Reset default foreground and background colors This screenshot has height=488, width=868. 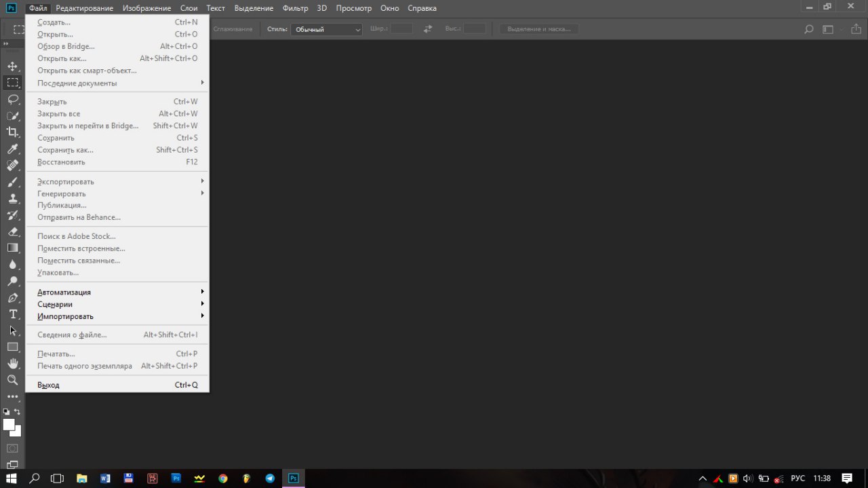pyautogui.click(x=7, y=411)
